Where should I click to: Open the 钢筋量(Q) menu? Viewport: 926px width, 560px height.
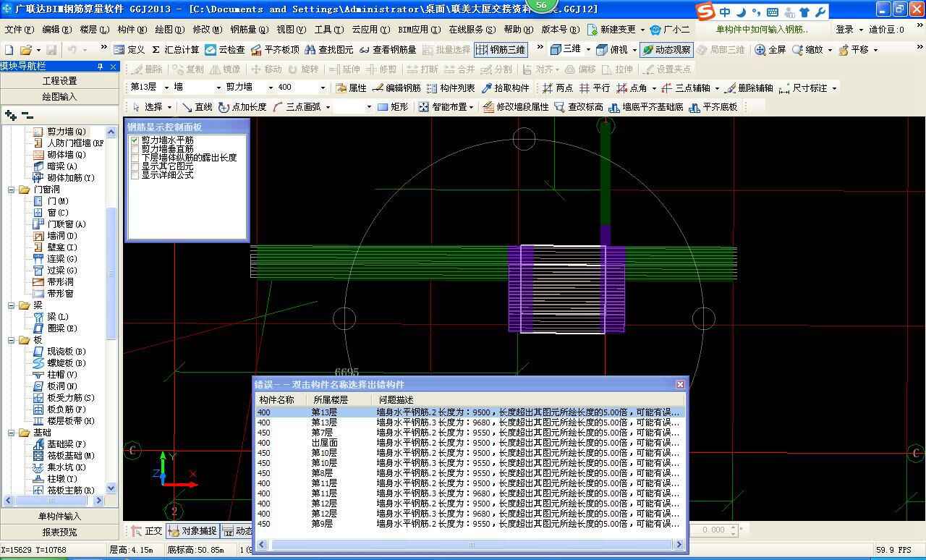tap(249, 30)
